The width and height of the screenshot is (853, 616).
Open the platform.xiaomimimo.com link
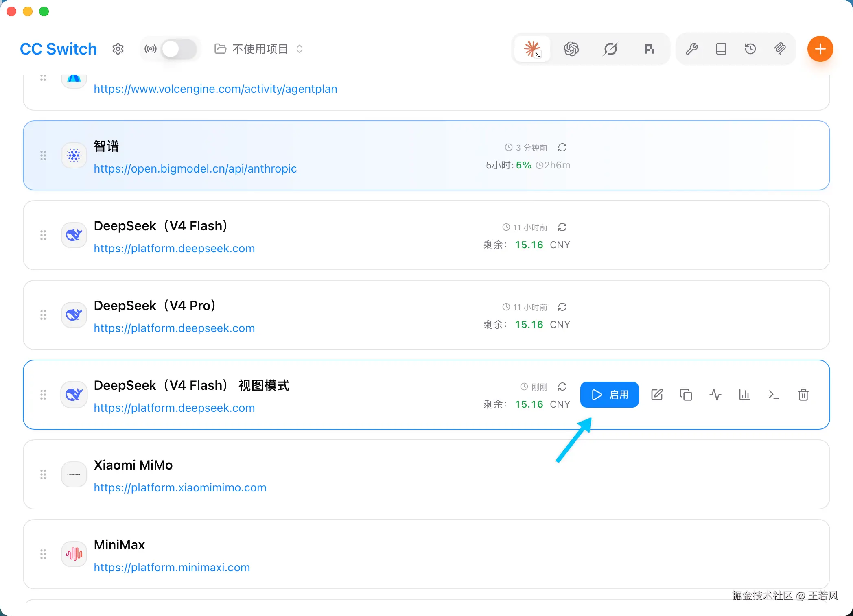tap(180, 487)
